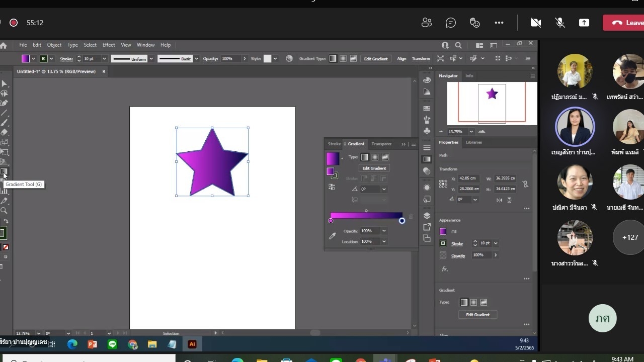Open reactions icon in meeting toolbar
The height and width of the screenshot is (362, 644).
click(x=475, y=23)
